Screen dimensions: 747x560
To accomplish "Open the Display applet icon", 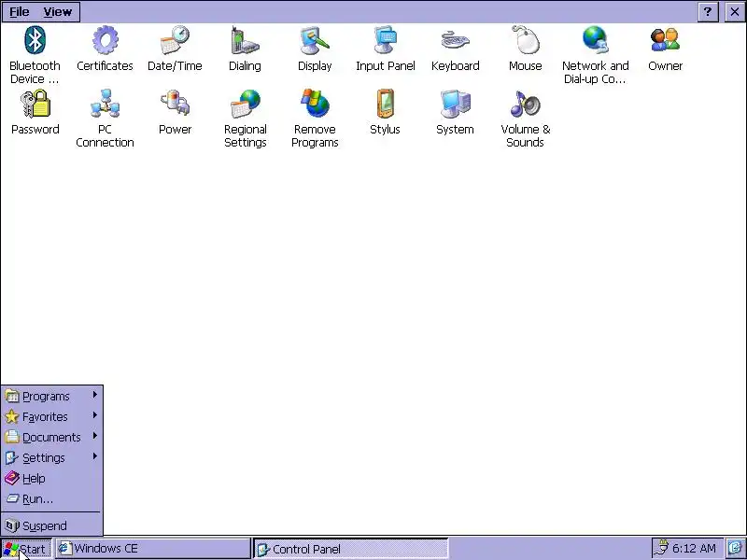I will click(x=315, y=40).
